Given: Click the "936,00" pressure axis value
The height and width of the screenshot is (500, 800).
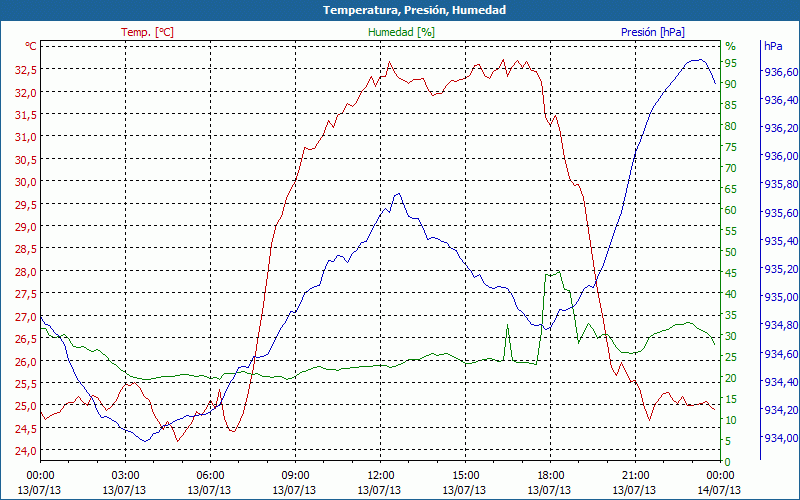Looking at the screenshot, I should click(781, 156).
